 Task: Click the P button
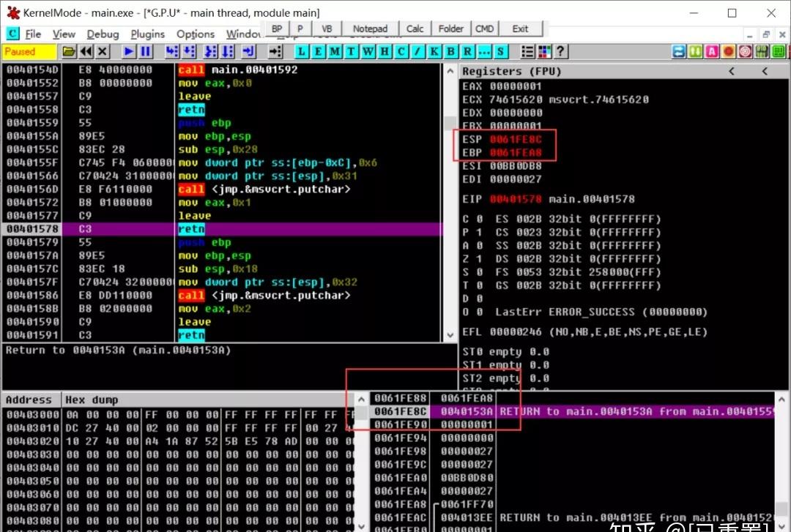point(300,29)
